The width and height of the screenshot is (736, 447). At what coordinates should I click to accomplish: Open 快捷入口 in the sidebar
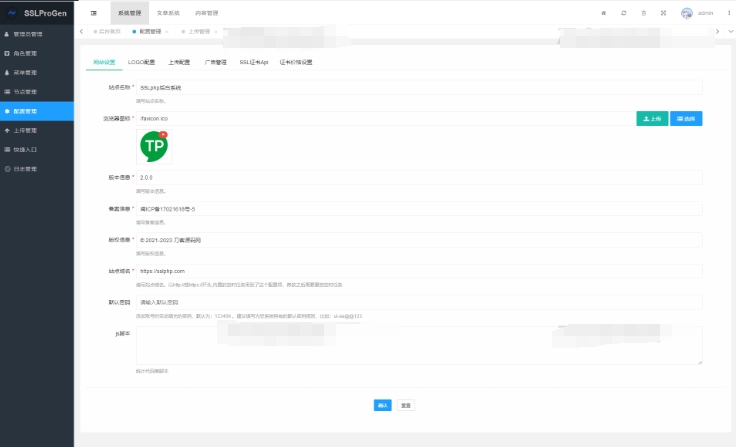37,150
